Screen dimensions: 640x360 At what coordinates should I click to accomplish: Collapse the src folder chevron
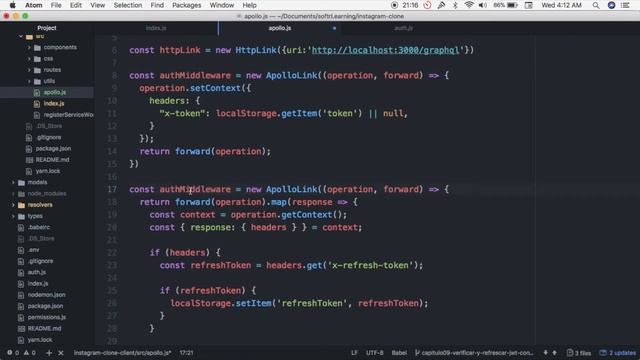pyautogui.click(x=21, y=36)
